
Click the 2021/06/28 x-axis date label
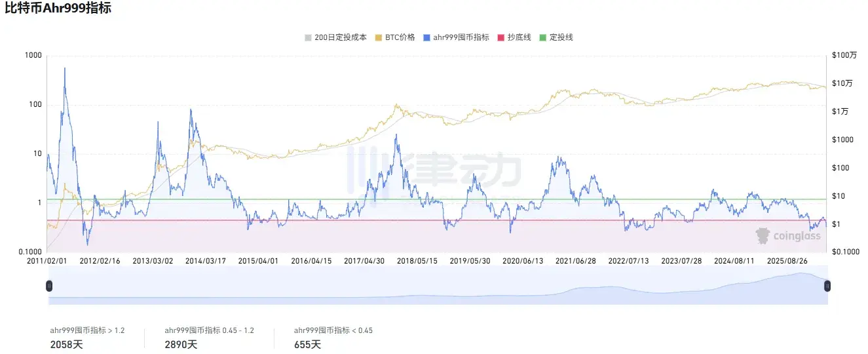pyautogui.click(x=576, y=261)
